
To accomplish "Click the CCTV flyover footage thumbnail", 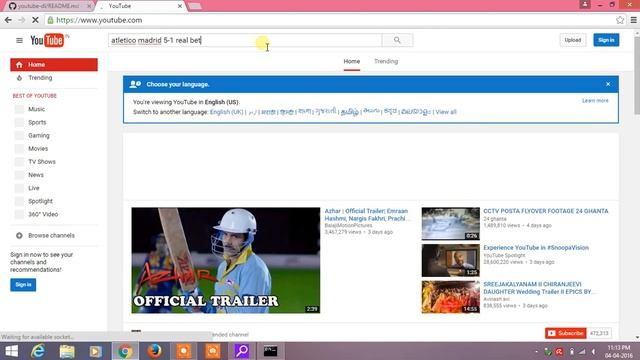I will (x=451, y=224).
